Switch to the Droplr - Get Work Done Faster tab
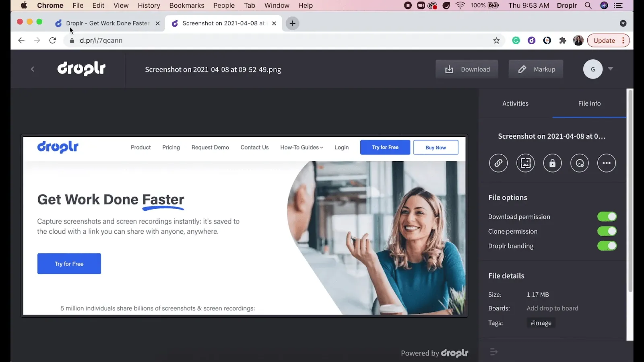The width and height of the screenshot is (644, 362). click(x=108, y=23)
